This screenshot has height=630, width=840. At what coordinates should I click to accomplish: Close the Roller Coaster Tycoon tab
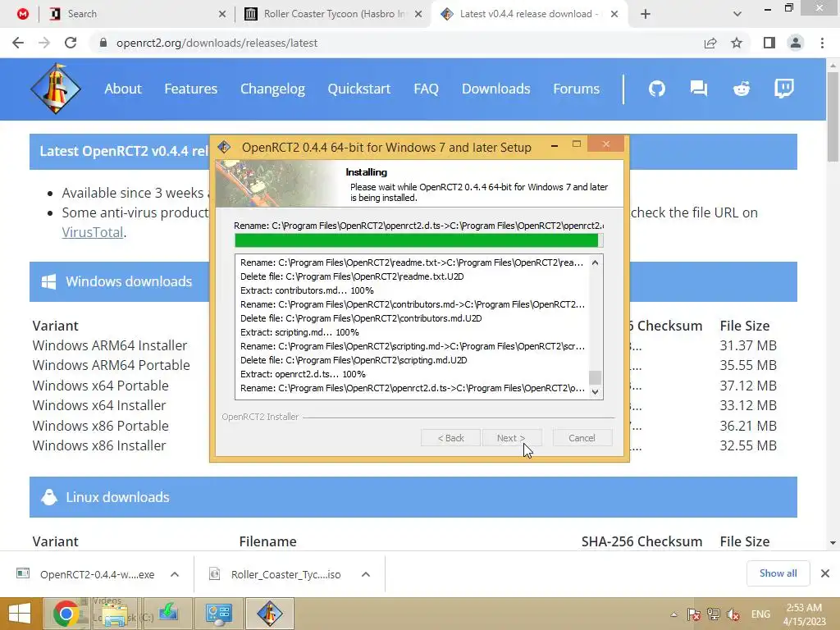point(418,15)
